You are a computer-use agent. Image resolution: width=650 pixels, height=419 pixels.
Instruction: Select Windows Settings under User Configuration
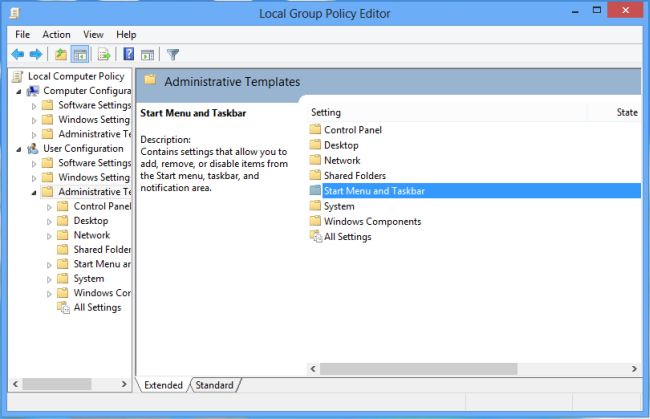(94, 177)
